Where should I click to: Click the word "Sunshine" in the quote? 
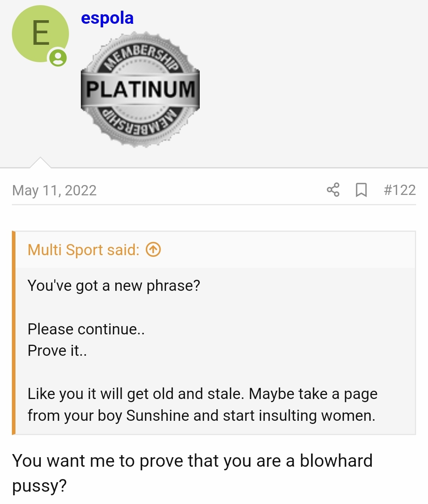157,415
